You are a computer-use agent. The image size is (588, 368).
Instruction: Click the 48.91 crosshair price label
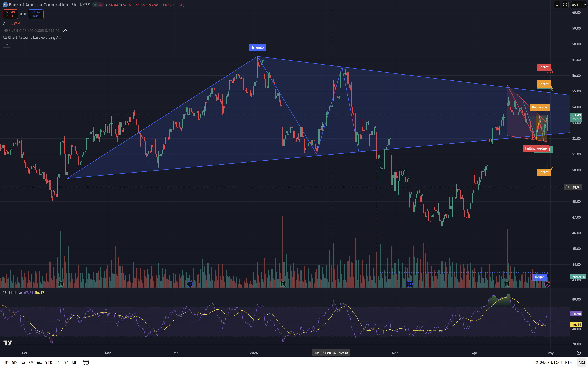[576, 187]
